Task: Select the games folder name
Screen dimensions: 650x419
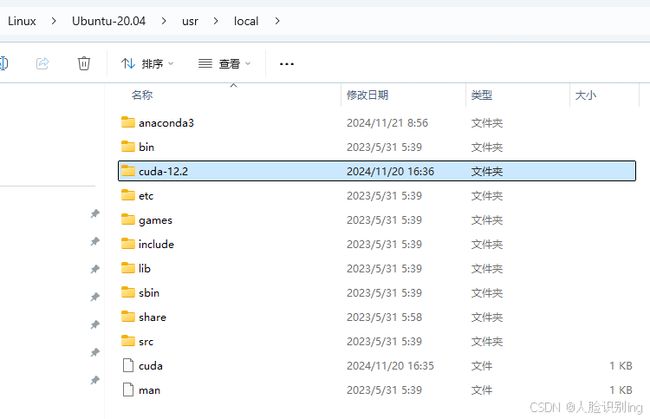Action: coord(155,220)
